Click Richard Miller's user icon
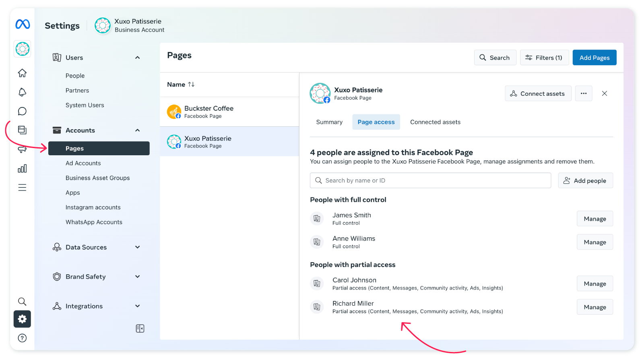Image resolution: width=644 pixels, height=358 pixels. pyautogui.click(x=317, y=307)
